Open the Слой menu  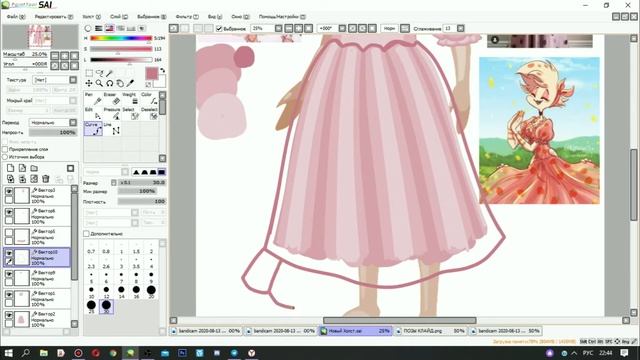[x=119, y=17]
